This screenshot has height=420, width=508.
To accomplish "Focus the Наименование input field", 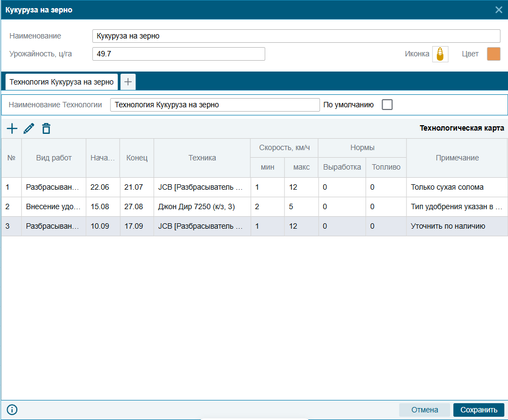I will [x=296, y=36].
